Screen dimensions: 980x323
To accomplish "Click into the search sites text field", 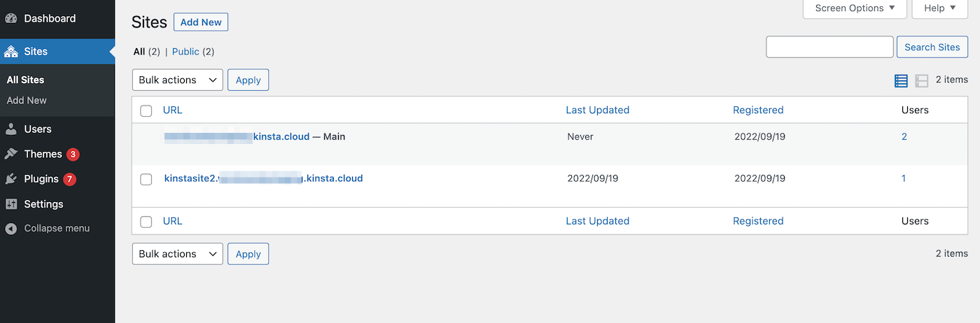I will click(829, 47).
